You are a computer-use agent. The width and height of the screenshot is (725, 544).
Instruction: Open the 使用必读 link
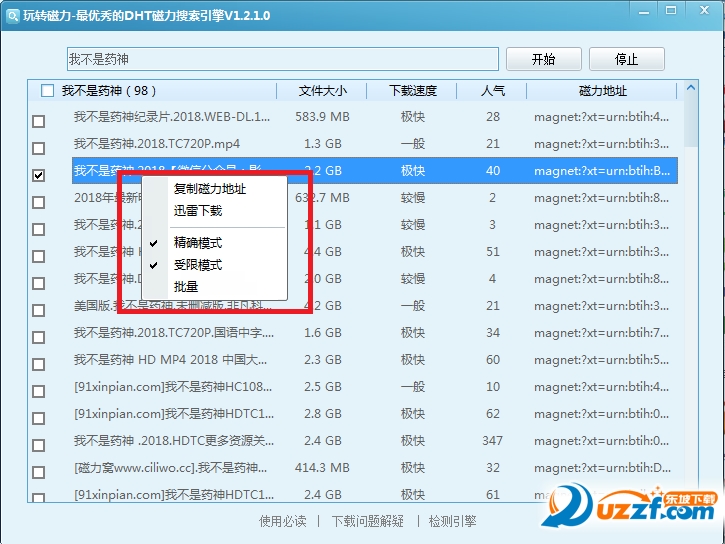[283, 521]
